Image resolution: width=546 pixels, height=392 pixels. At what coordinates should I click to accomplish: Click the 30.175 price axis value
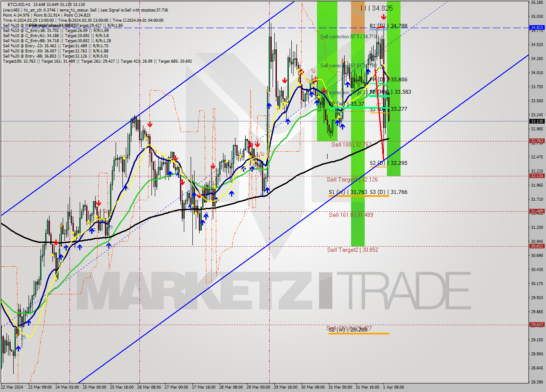tap(537, 284)
